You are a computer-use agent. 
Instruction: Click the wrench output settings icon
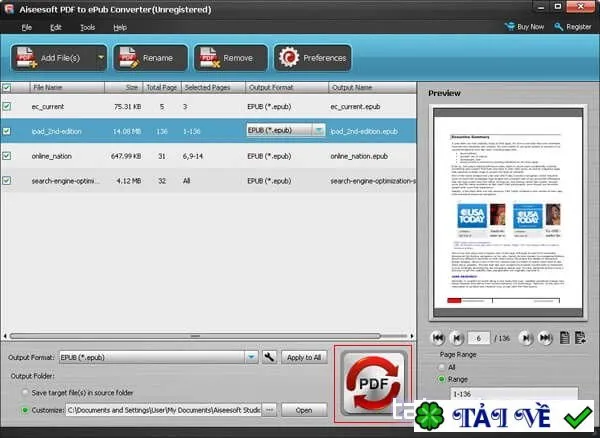(269, 357)
